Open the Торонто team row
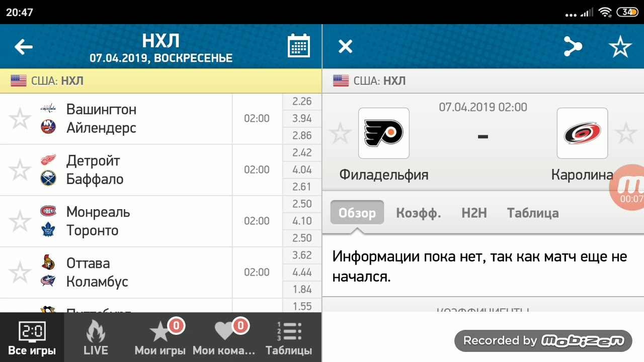 point(92,231)
